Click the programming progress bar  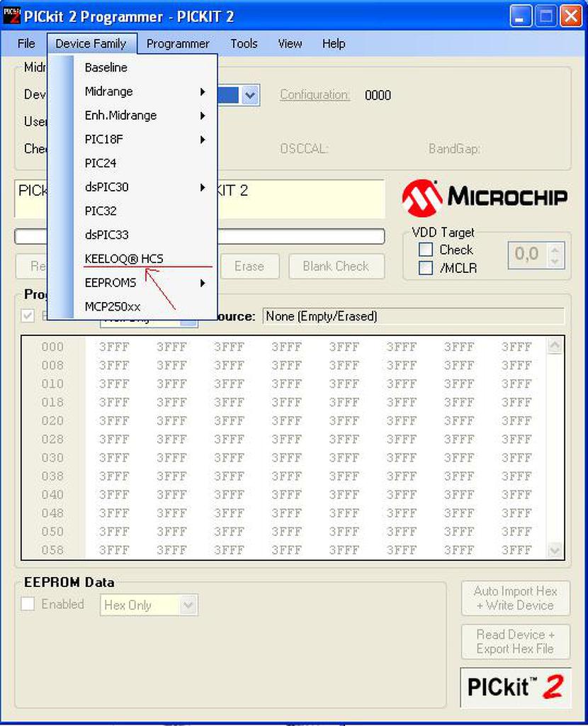tap(199, 236)
